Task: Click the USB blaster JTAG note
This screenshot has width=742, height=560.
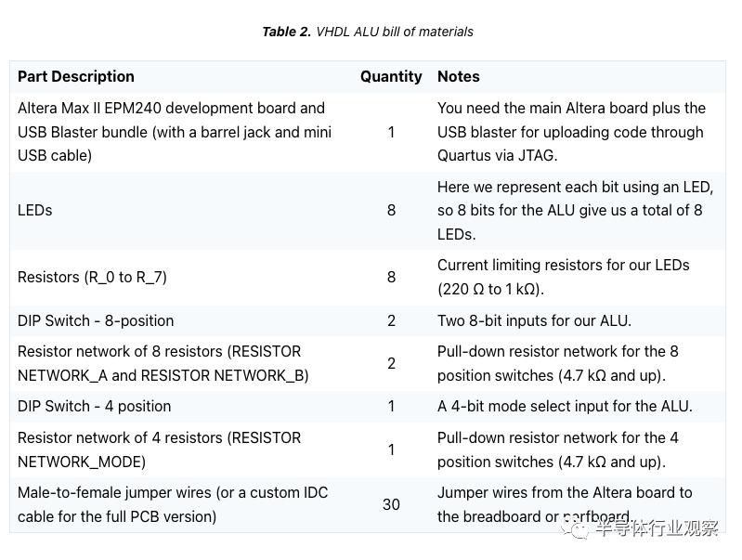Action: (571, 132)
